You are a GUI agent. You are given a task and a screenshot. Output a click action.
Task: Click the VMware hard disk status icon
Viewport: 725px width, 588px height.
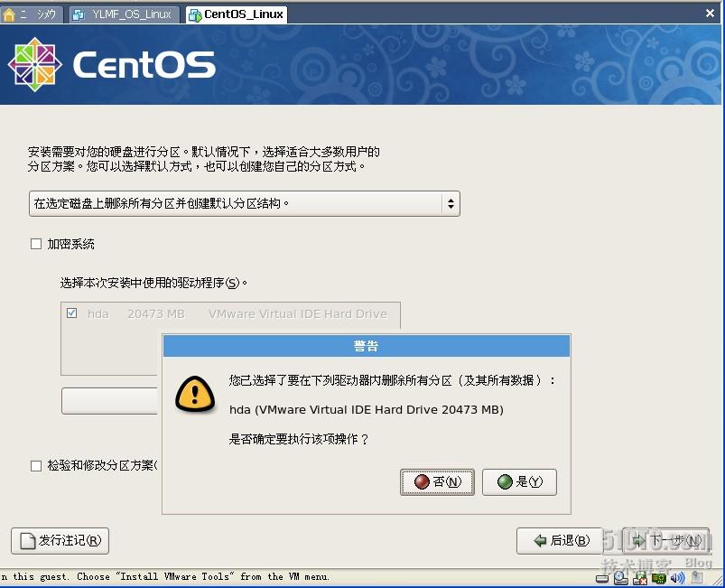602,579
